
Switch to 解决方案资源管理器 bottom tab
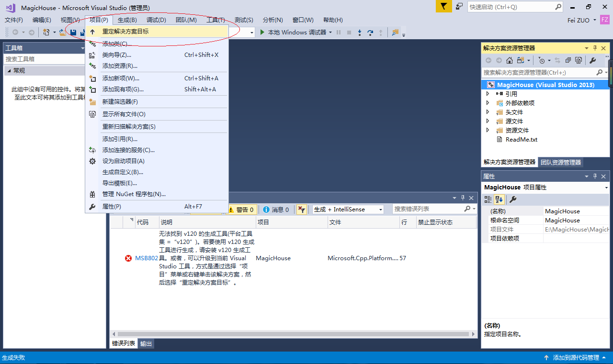(510, 162)
